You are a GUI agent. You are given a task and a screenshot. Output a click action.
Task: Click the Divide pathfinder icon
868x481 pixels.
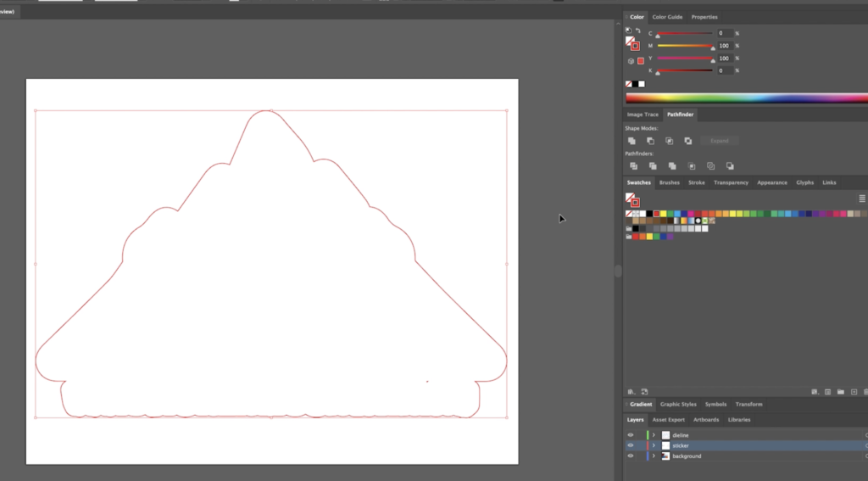[x=634, y=165]
